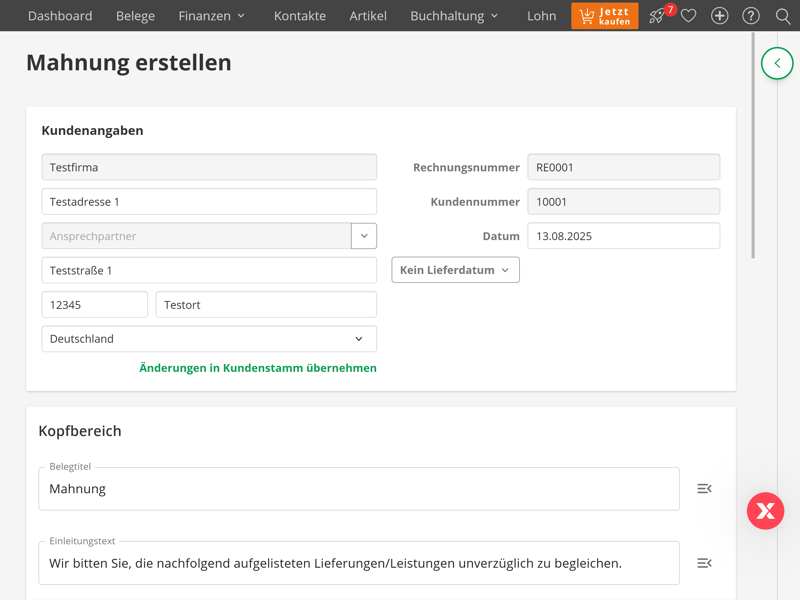Click the rocket icon with notification badge
800x600 pixels.
tap(657, 16)
